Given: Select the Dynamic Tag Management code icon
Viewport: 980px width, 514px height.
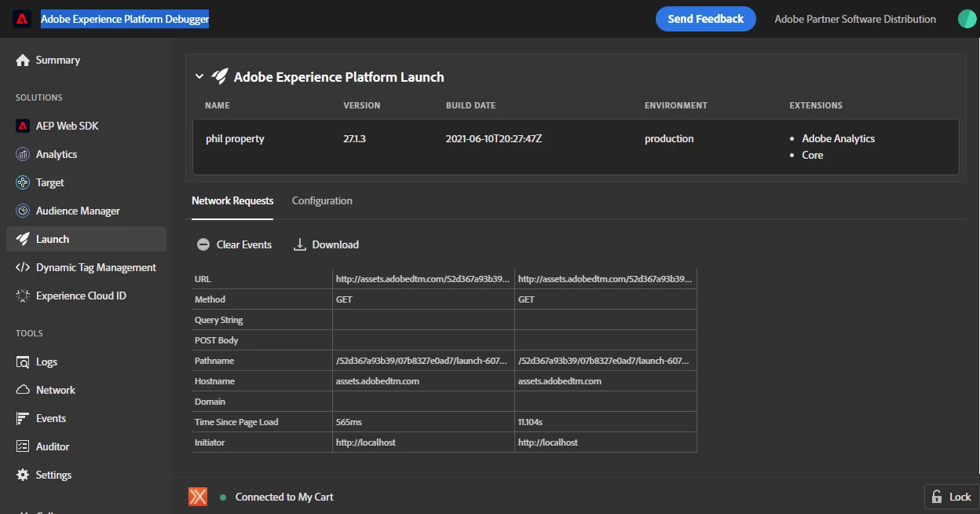Looking at the screenshot, I should 22,267.
